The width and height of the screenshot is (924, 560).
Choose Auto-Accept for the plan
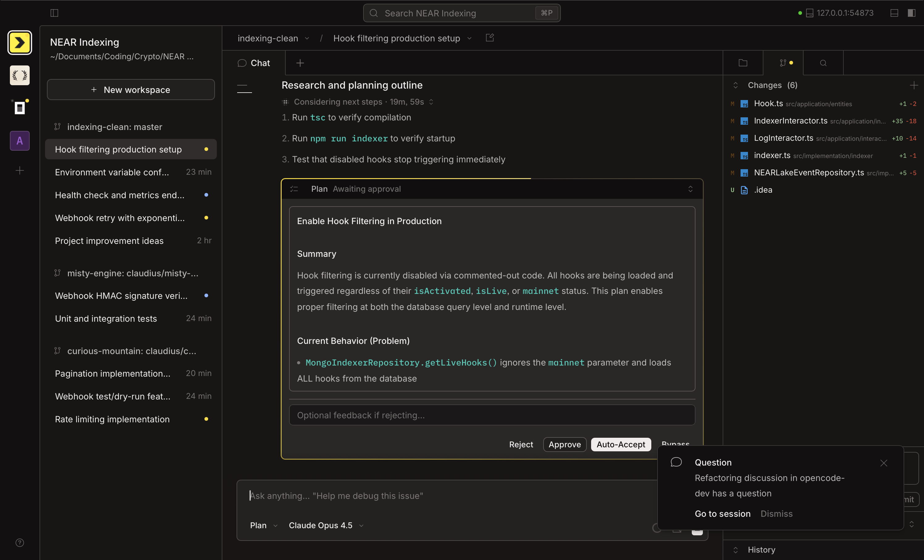(x=621, y=445)
